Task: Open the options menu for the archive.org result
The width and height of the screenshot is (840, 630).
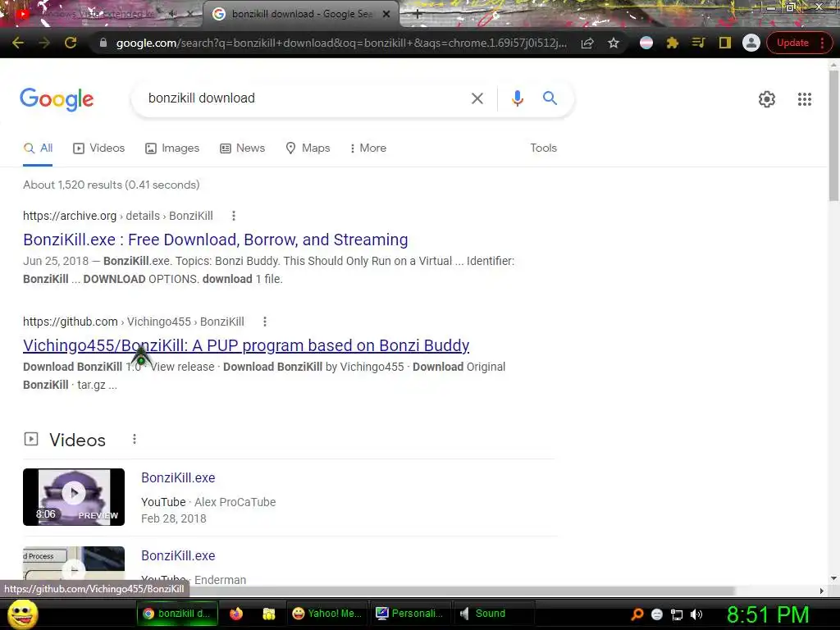Action: click(x=234, y=216)
